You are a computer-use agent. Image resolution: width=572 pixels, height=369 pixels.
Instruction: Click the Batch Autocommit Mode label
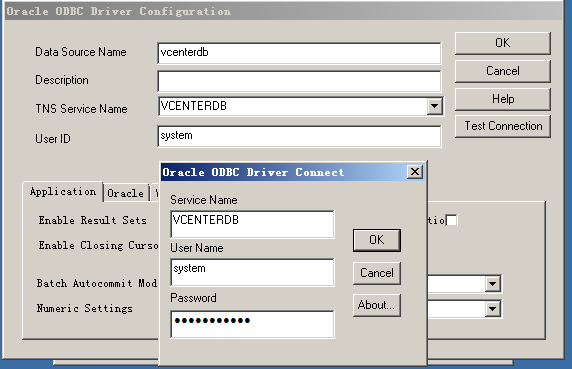(x=97, y=283)
